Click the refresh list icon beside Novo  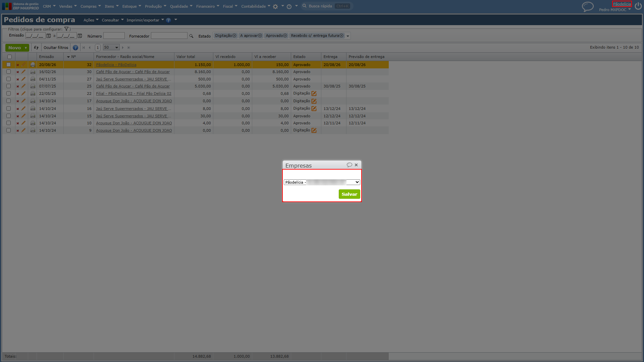[36, 48]
